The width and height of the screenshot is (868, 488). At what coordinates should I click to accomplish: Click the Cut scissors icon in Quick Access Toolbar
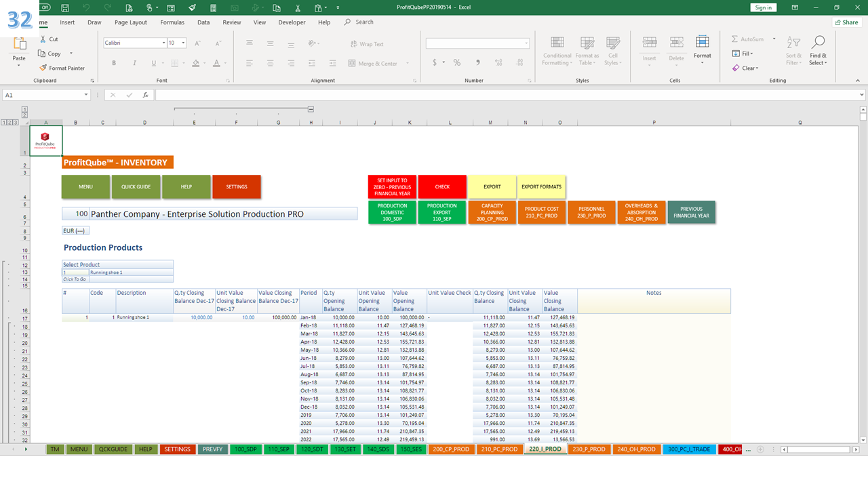click(x=298, y=7)
